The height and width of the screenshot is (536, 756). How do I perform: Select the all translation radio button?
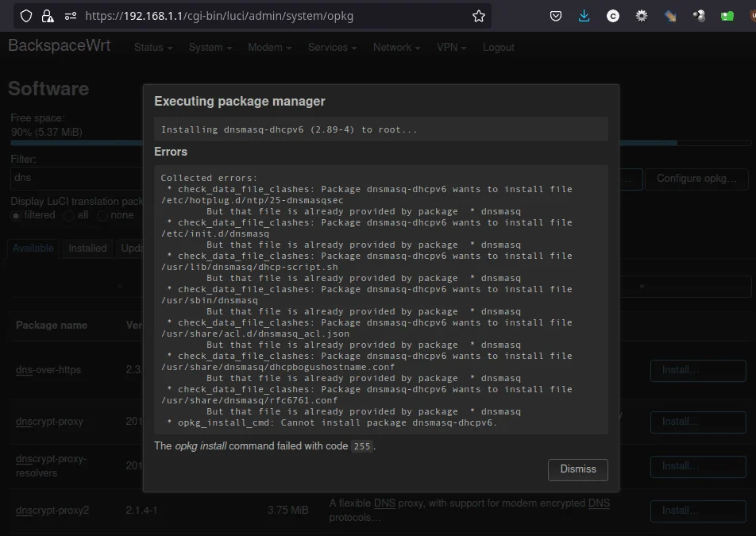69,215
